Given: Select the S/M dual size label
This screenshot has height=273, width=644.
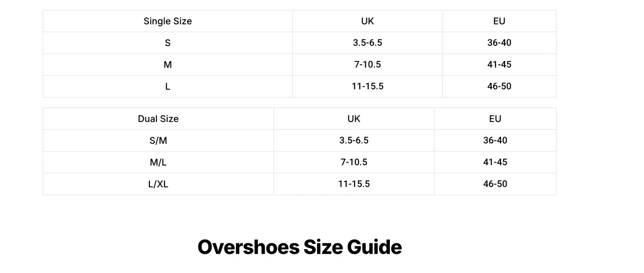Looking at the screenshot, I should point(158,141).
